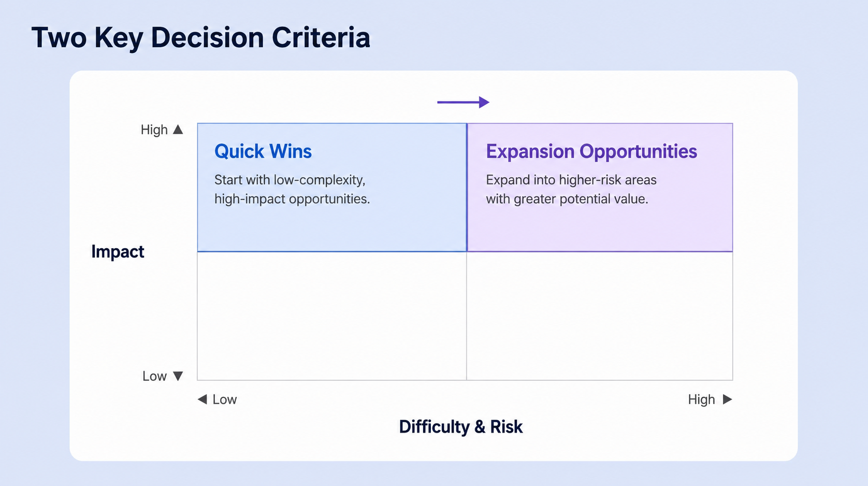The height and width of the screenshot is (486, 868).
Task: Click the empty bottom-right quadrant
Action: (600, 316)
